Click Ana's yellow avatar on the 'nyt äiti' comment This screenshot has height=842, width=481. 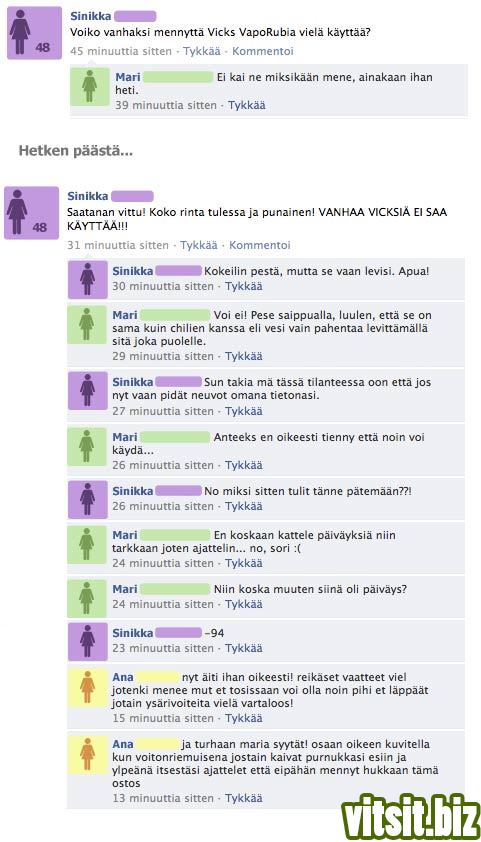(x=88, y=687)
